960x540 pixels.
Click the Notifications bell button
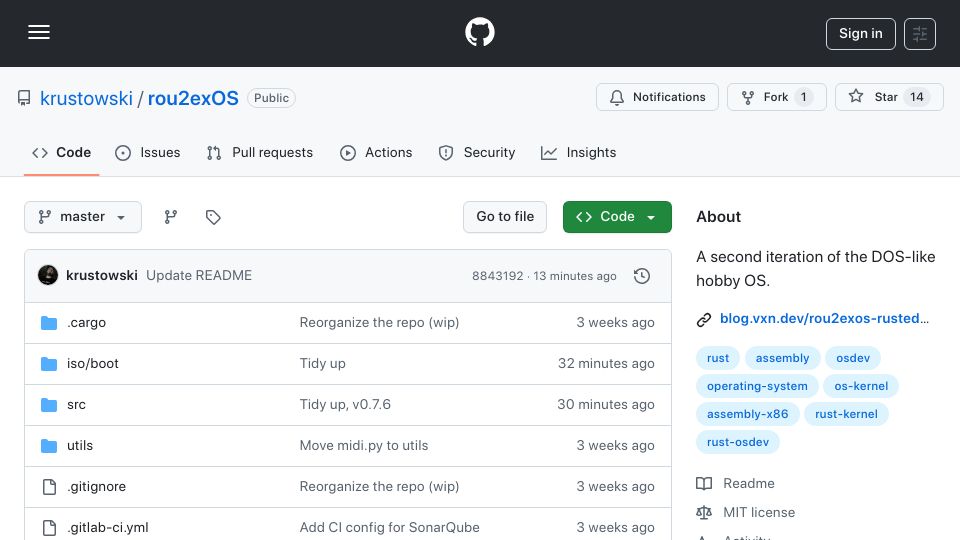click(x=657, y=97)
